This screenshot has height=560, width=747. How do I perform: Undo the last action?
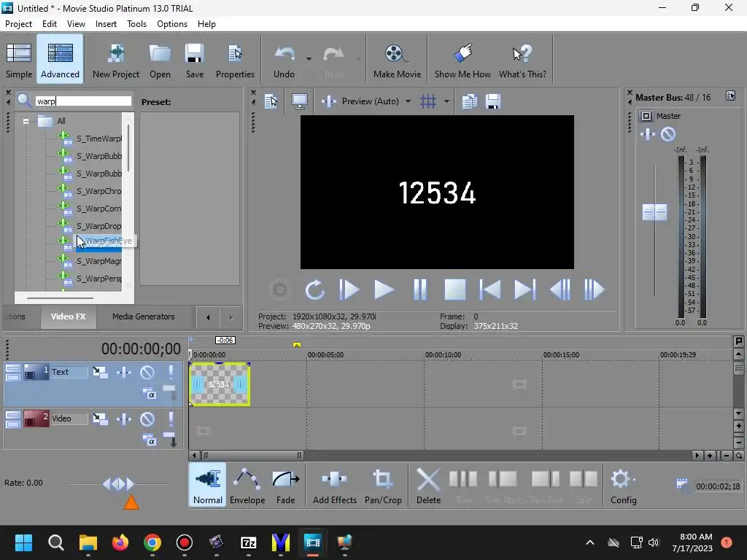click(284, 61)
